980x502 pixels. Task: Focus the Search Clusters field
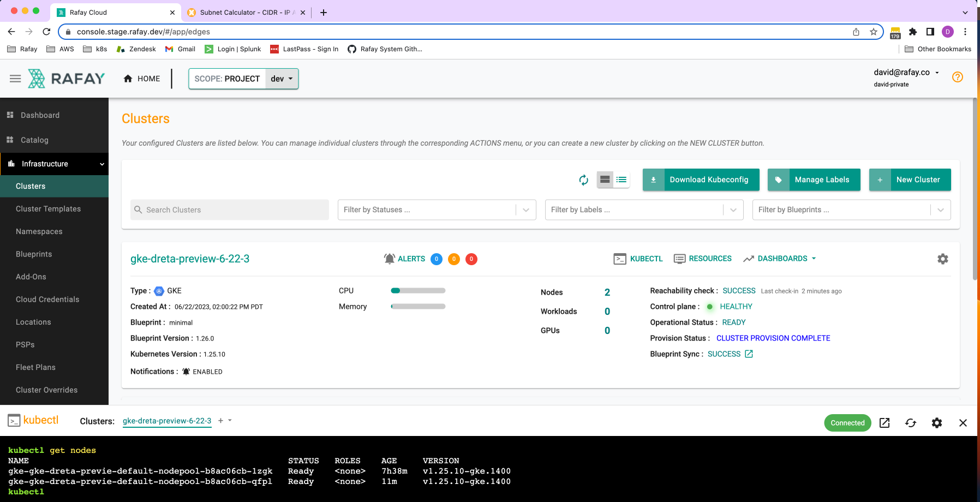point(230,210)
